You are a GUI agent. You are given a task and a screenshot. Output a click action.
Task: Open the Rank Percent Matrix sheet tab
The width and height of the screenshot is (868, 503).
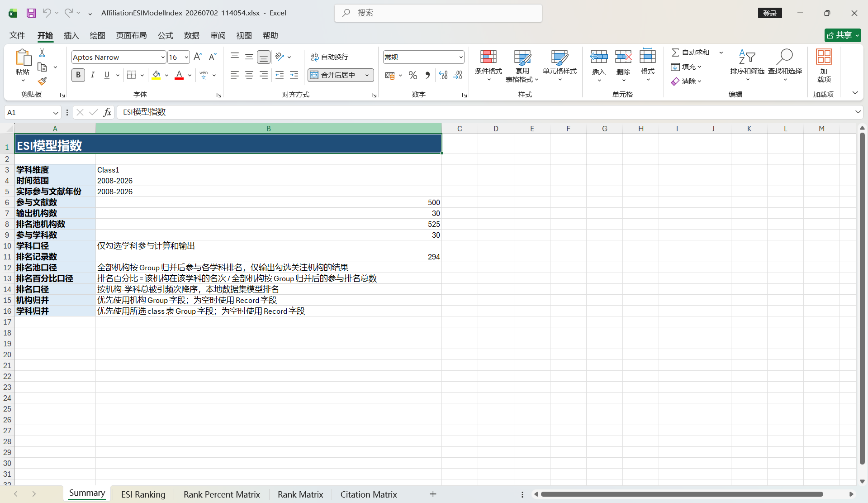tap(222, 494)
